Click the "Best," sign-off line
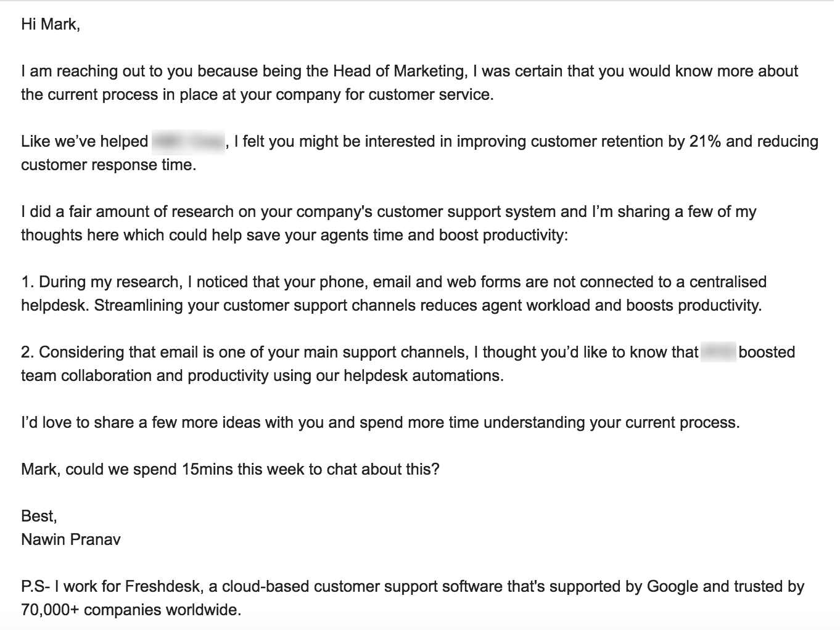The width and height of the screenshot is (840, 630). pyautogui.click(x=39, y=517)
